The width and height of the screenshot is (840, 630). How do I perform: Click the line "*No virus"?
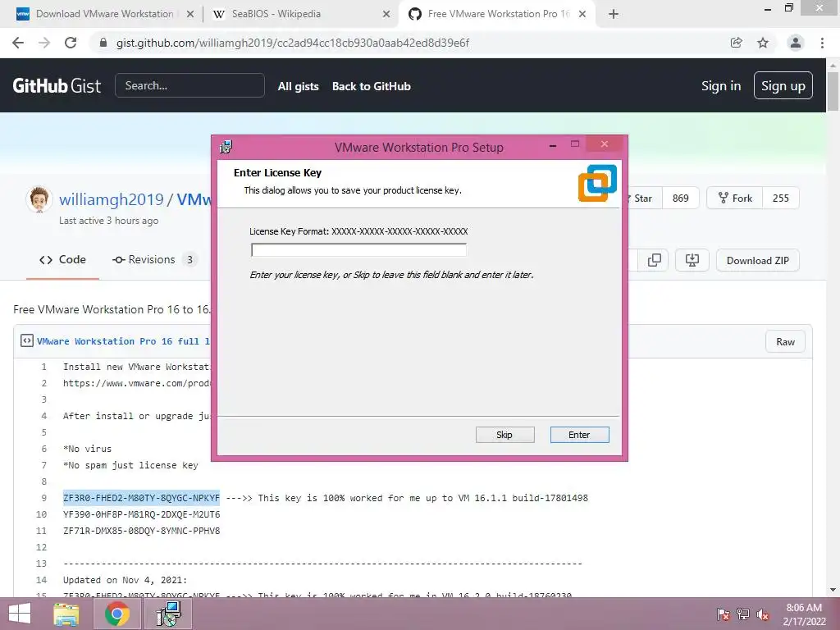click(x=87, y=449)
